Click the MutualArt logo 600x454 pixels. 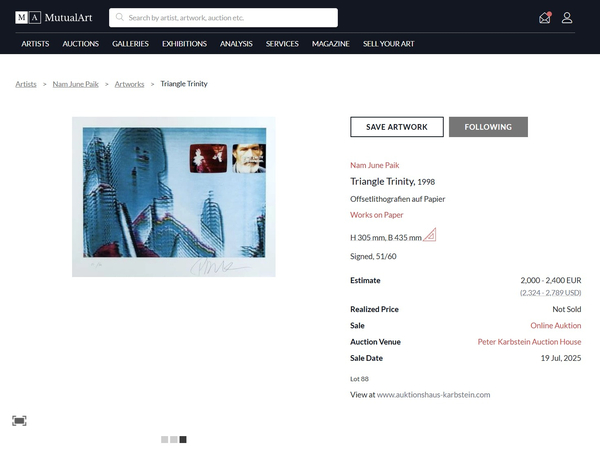click(x=54, y=18)
